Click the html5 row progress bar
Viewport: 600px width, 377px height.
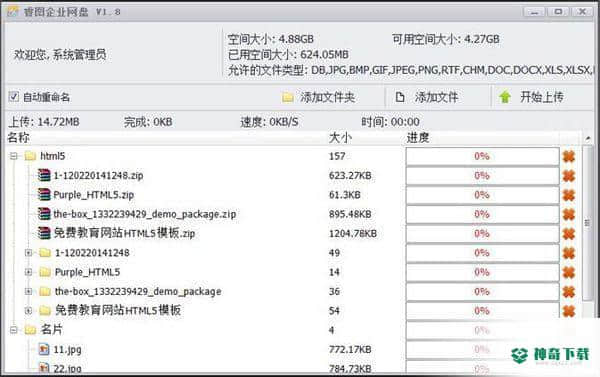click(x=482, y=156)
